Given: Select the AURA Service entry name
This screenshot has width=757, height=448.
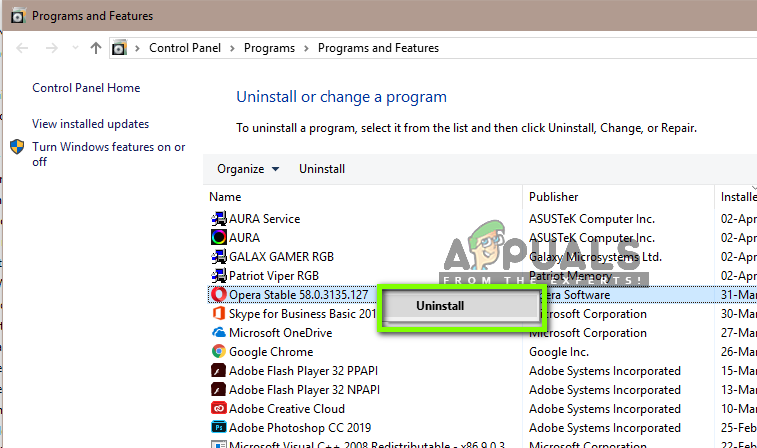Looking at the screenshot, I should pos(265,219).
